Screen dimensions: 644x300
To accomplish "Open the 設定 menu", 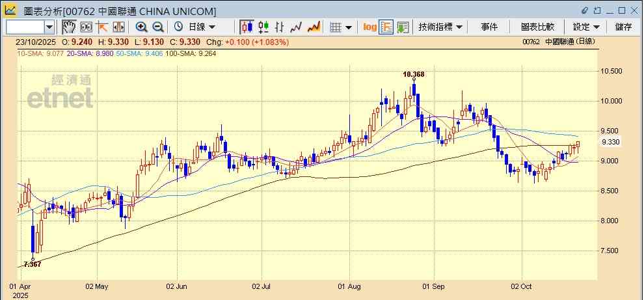I will pyautogui.click(x=587, y=27).
